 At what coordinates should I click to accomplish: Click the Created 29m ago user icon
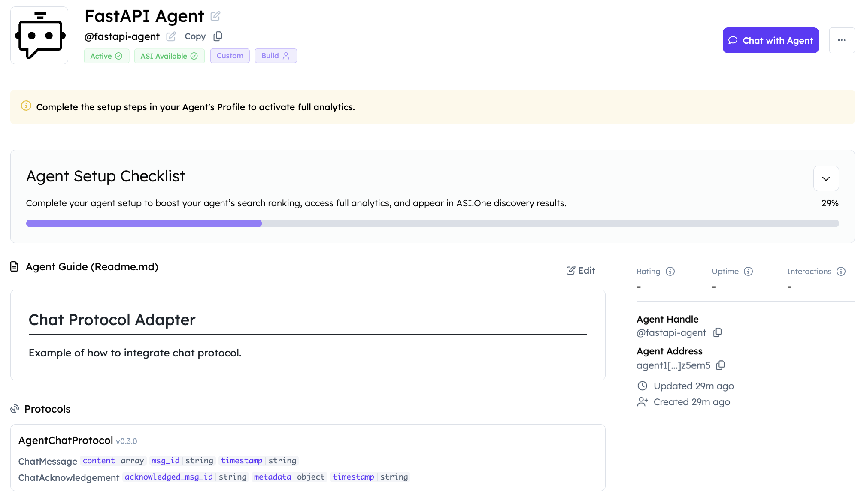[642, 402]
